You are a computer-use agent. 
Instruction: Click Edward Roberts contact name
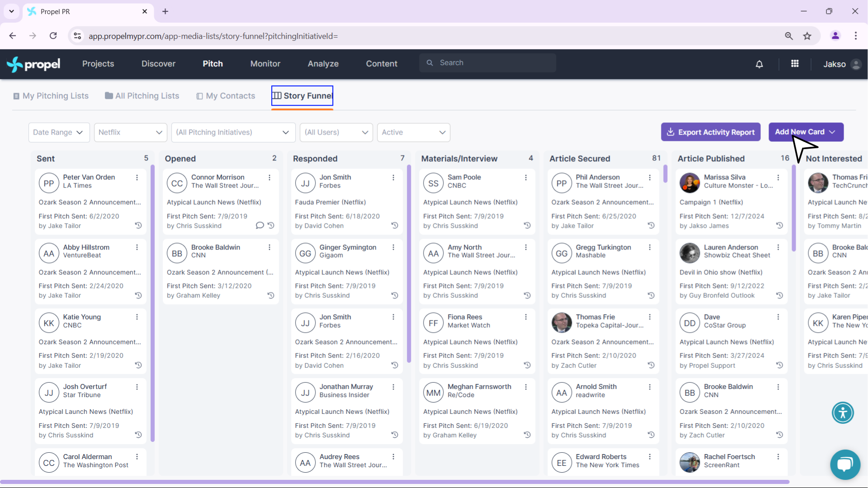click(601, 457)
